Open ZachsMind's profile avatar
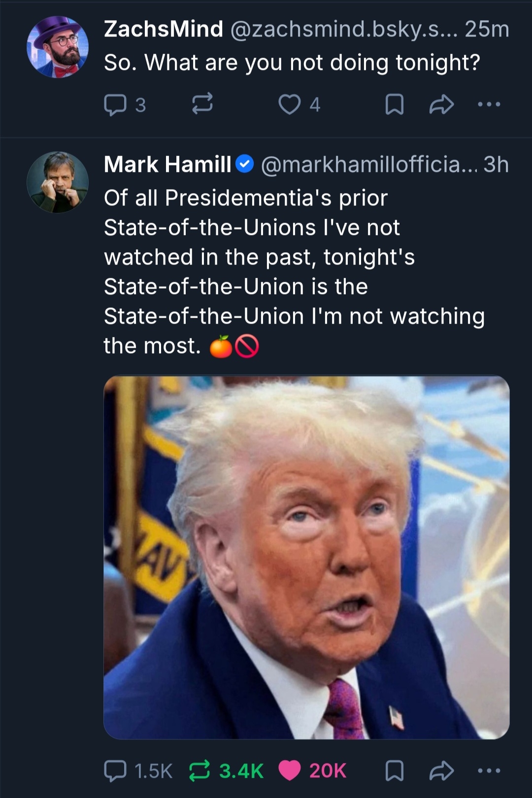532x798 pixels. 58,47
